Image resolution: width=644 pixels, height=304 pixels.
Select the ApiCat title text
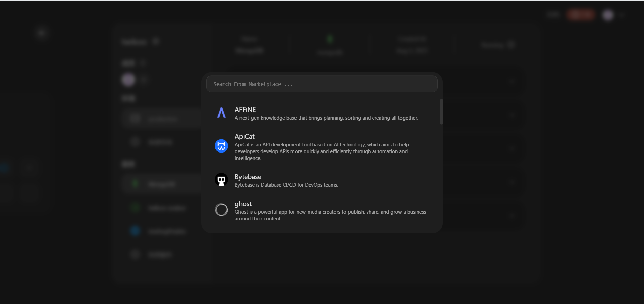(x=245, y=136)
